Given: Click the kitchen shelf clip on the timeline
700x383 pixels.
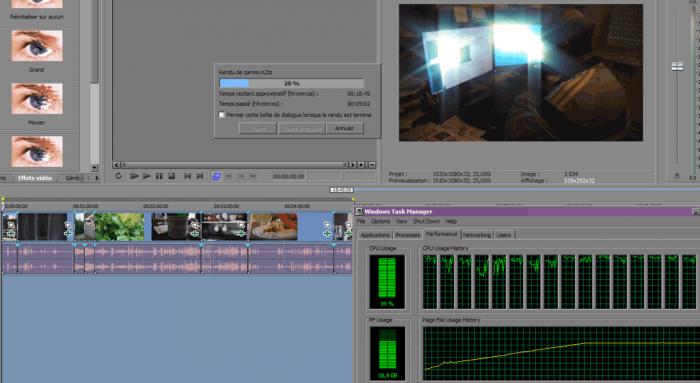Looking at the screenshot, I should pos(225,226).
